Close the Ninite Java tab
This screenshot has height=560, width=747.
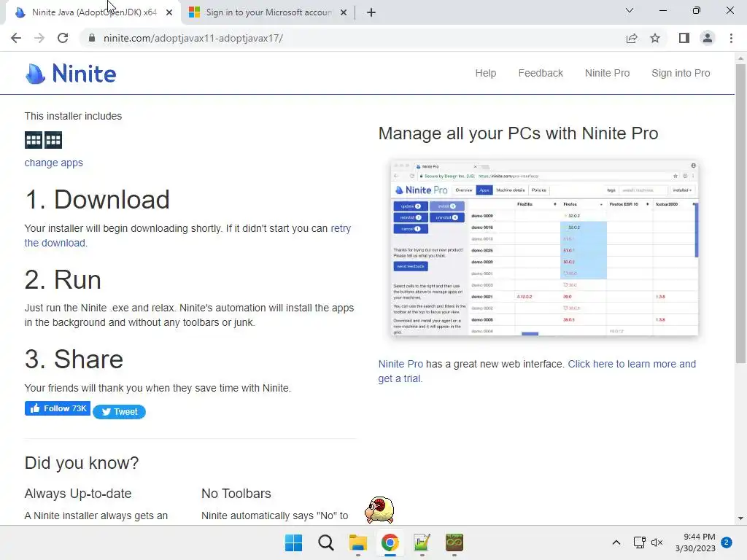coord(169,12)
